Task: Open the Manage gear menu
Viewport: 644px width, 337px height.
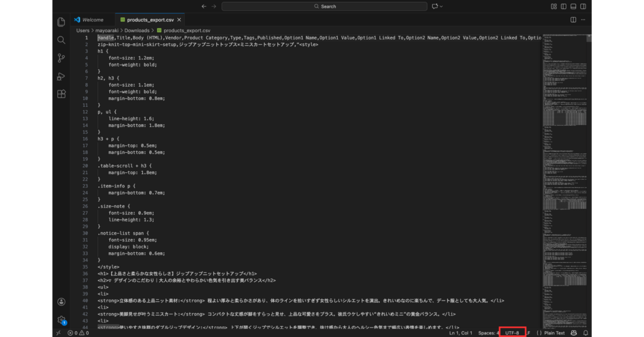Action: pos(61,320)
